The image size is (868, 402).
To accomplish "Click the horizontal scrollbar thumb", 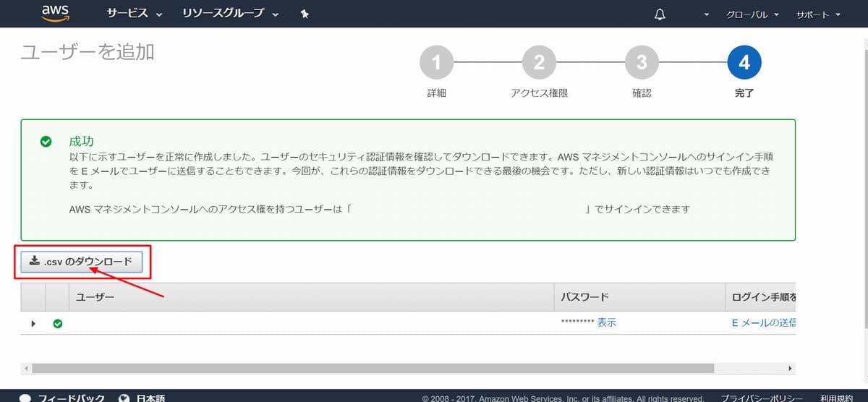I will point(373,368).
